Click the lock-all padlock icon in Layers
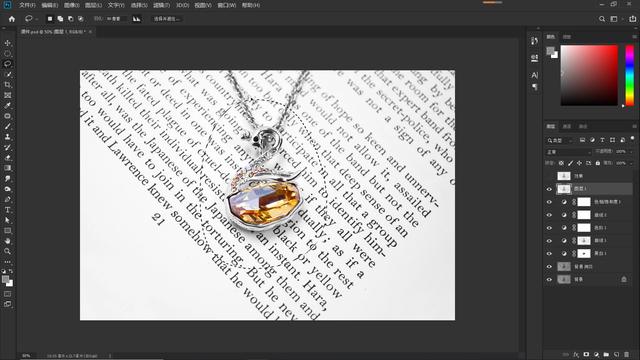This screenshot has height=360, width=640. [x=598, y=163]
